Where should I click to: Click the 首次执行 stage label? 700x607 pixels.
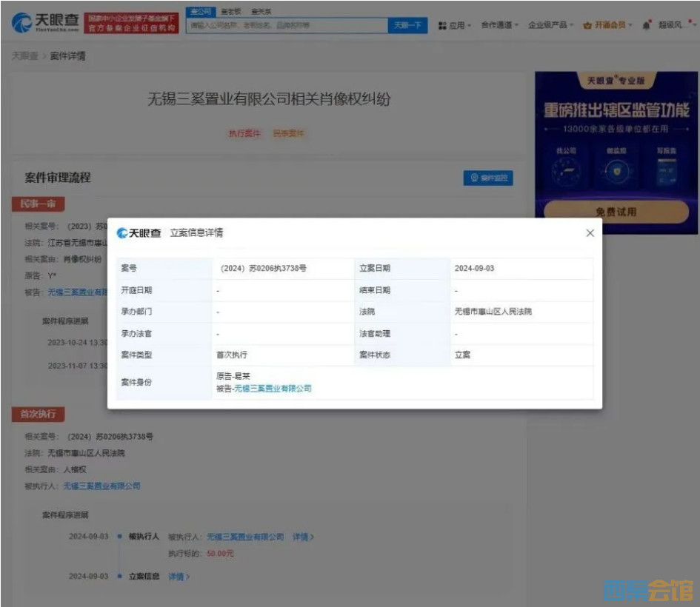click(39, 415)
